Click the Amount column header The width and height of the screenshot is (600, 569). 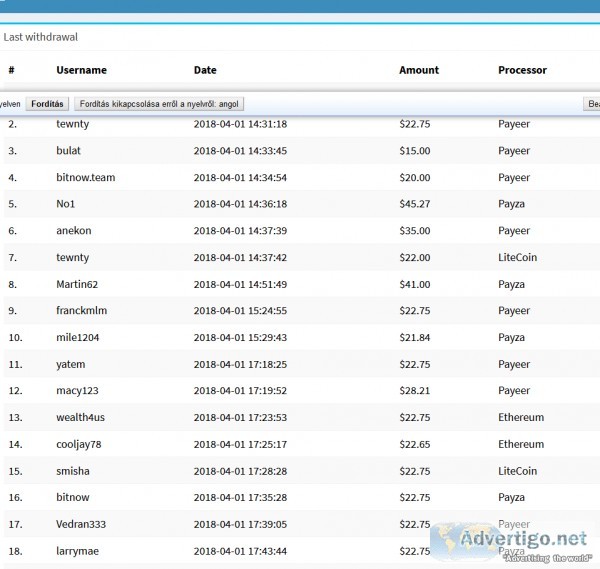coord(419,70)
